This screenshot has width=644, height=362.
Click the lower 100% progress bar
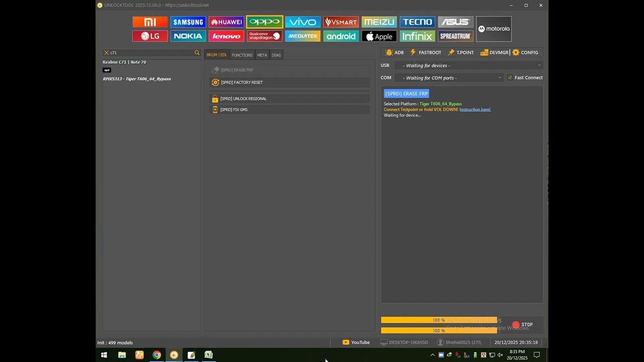coord(439,331)
